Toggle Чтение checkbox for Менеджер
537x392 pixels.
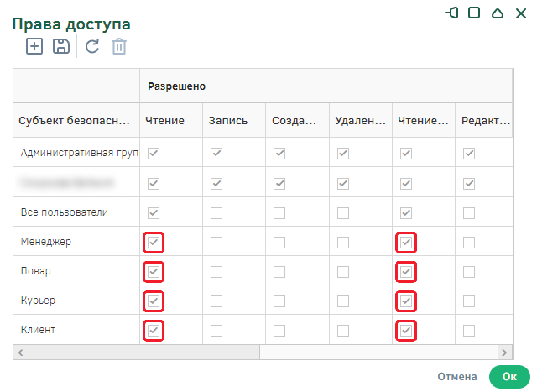pyautogui.click(x=154, y=243)
